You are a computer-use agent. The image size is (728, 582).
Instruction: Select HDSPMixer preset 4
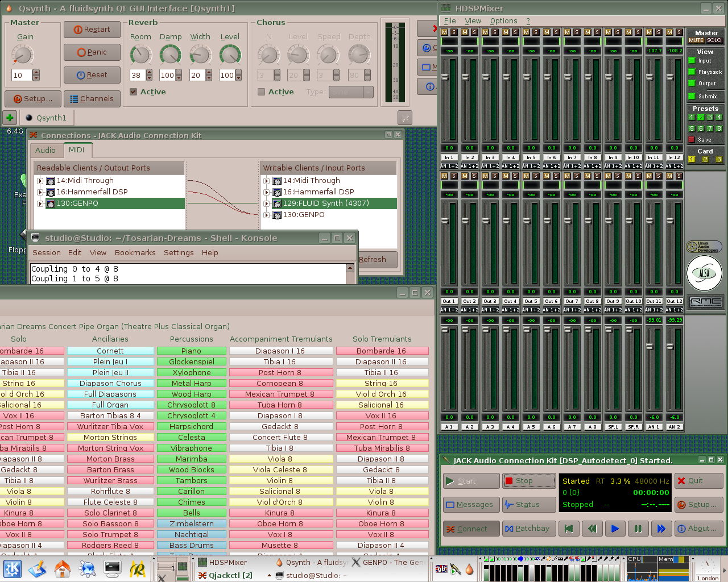coord(719,117)
